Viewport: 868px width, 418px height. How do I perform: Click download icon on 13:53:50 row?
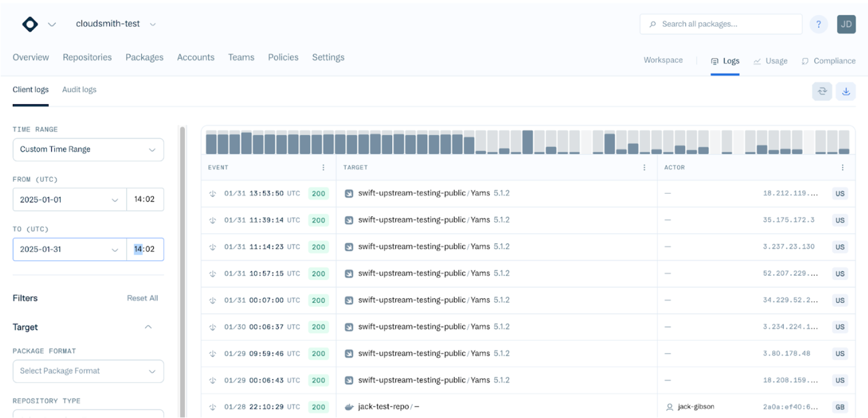(x=212, y=194)
